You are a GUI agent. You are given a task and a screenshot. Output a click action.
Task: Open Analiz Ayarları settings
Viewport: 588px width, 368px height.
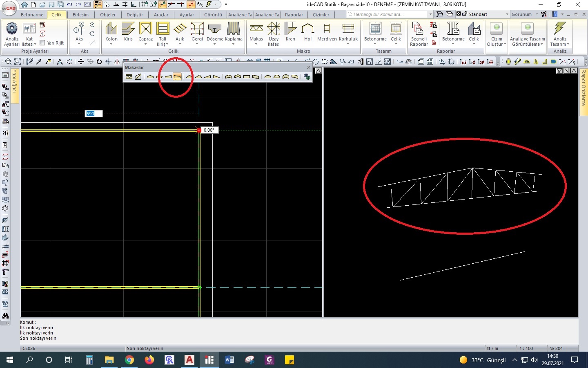[12, 34]
